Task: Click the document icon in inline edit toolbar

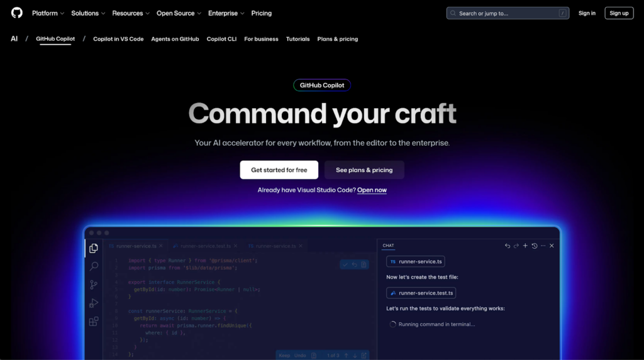Action: 364,265
